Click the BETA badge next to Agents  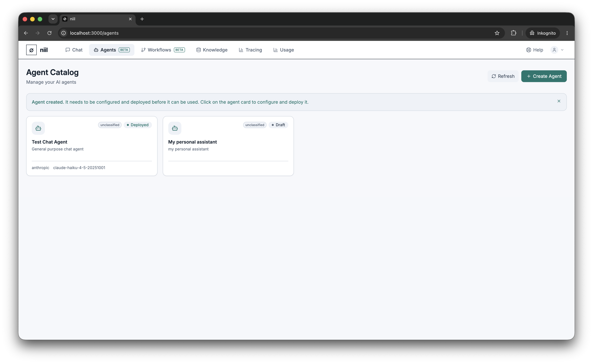[124, 50]
